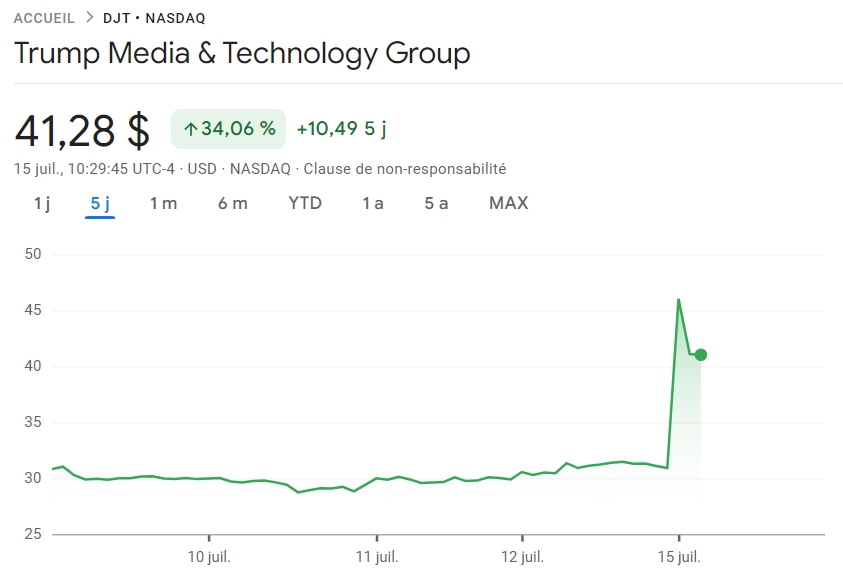Click the 12 juil. axis date label
Image resolution: width=843 pixels, height=583 pixels.
click(522, 556)
